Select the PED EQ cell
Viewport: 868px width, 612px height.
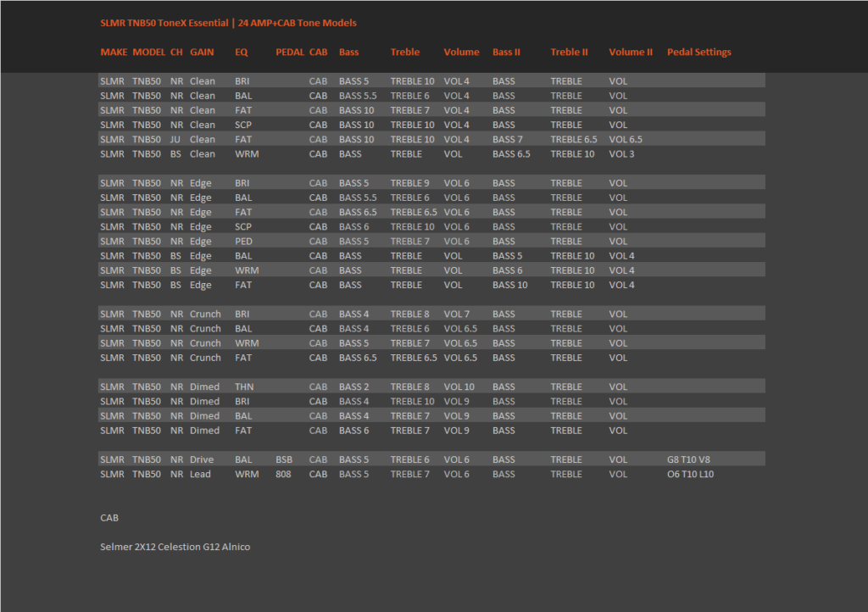[243, 242]
